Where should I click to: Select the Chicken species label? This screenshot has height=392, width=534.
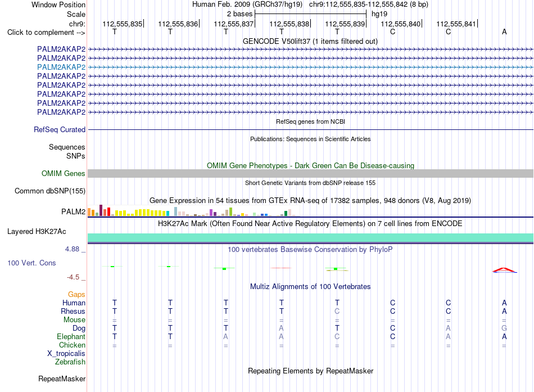pos(72,345)
